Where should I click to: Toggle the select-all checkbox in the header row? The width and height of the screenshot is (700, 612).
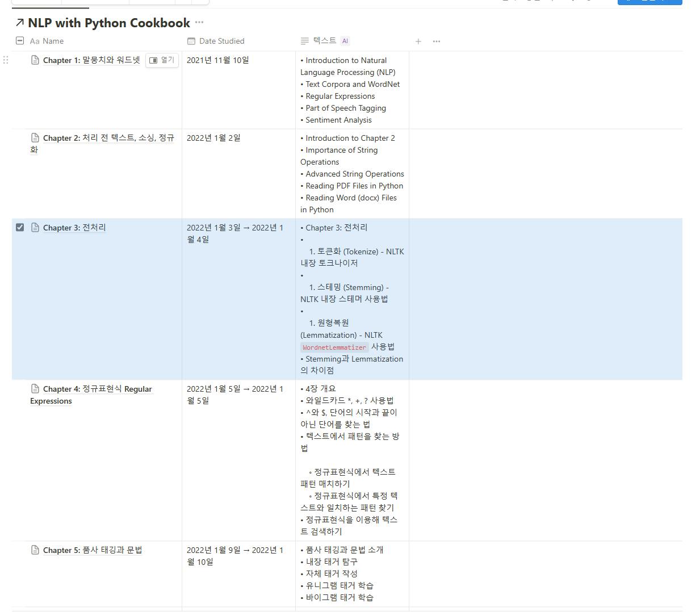(x=20, y=41)
